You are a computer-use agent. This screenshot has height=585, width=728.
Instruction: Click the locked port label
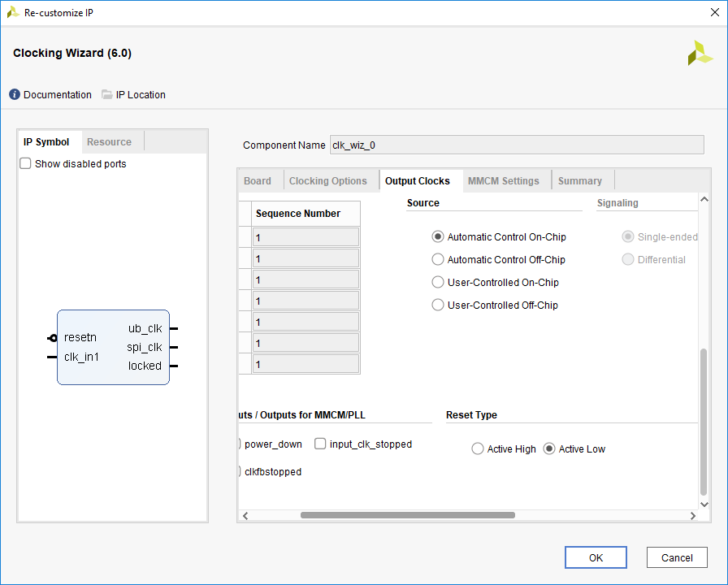click(145, 366)
